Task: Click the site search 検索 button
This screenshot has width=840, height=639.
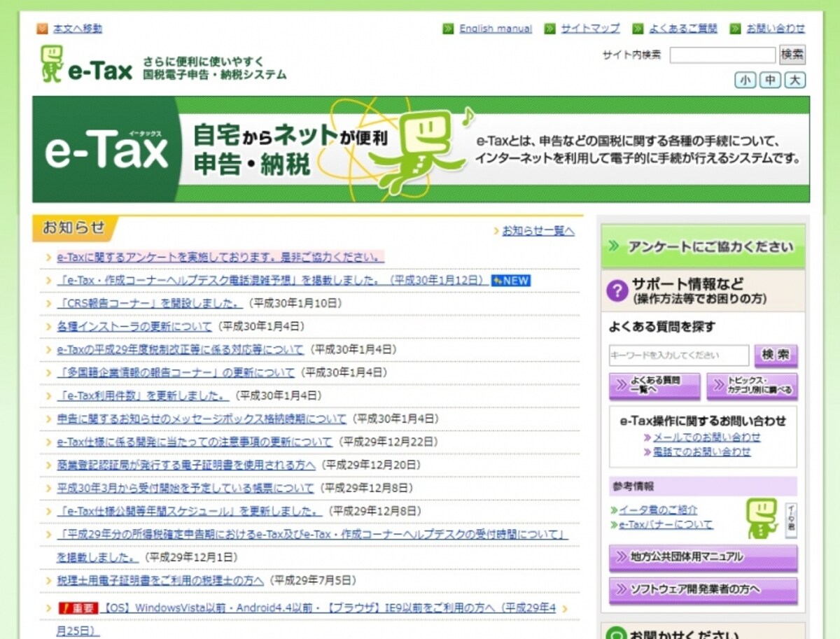Action: pyautogui.click(x=792, y=55)
